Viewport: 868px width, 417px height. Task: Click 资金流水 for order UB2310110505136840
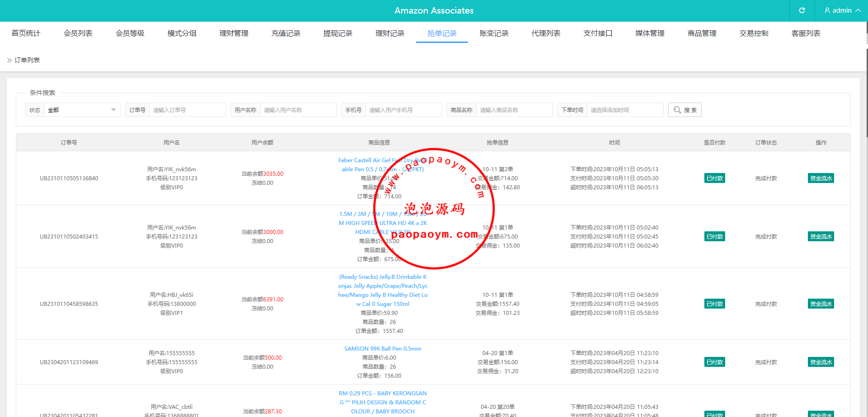[x=821, y=178]
